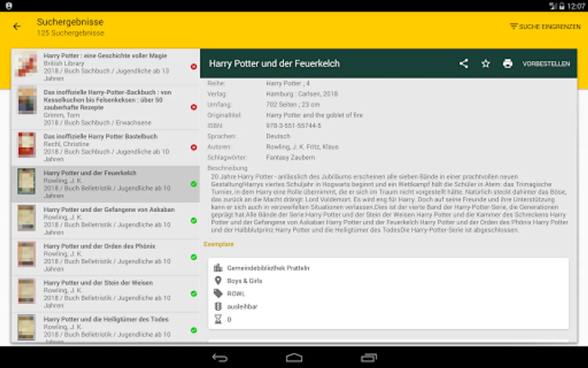
Task: Click the green check icon for Feuerkelch row
Action: pyautogui.click(x=194, y=184)
